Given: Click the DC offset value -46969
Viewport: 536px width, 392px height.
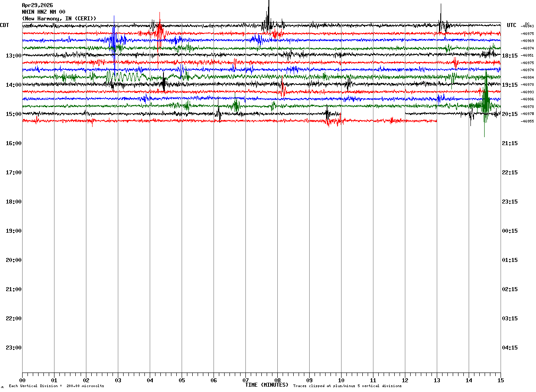Looking at the screenshot, I should [x=528, y=41].
